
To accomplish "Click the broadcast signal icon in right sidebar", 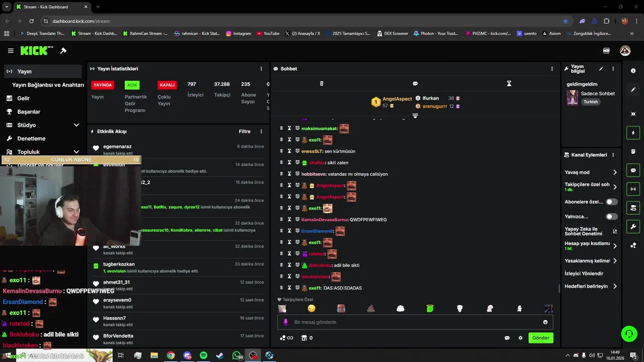I will coord(633,189).
